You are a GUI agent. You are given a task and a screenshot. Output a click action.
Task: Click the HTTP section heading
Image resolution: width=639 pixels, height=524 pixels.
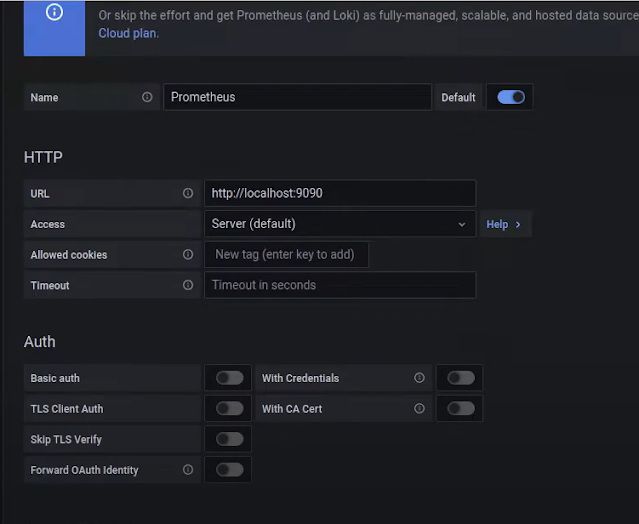(x=43, y=157)
